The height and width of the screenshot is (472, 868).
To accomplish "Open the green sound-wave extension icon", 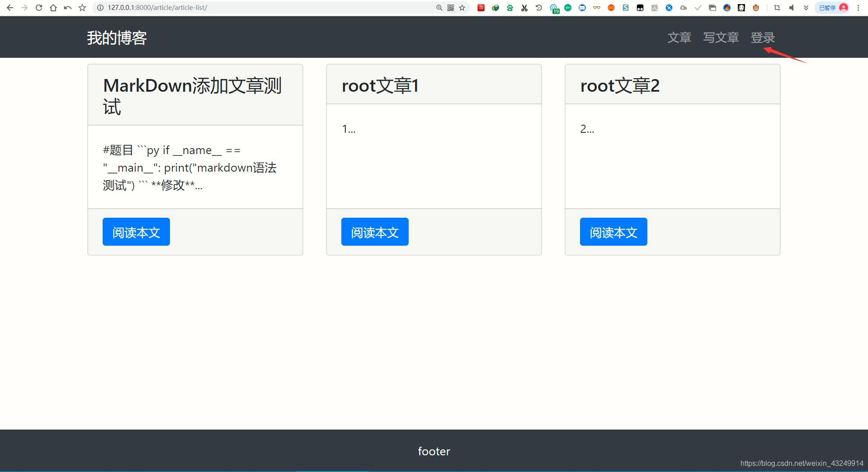I will point(568,8).
